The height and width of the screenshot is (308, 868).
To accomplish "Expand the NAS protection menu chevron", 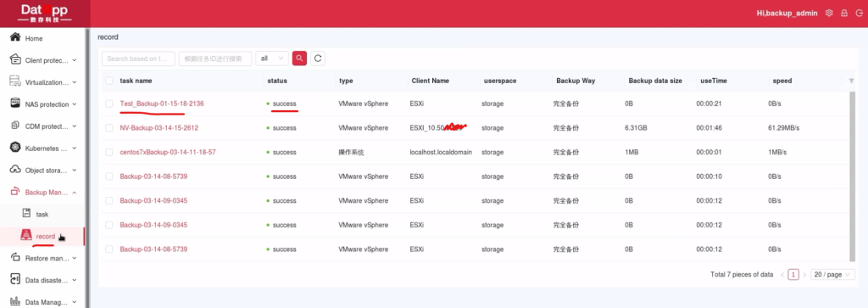I will [x=75, y=104].
